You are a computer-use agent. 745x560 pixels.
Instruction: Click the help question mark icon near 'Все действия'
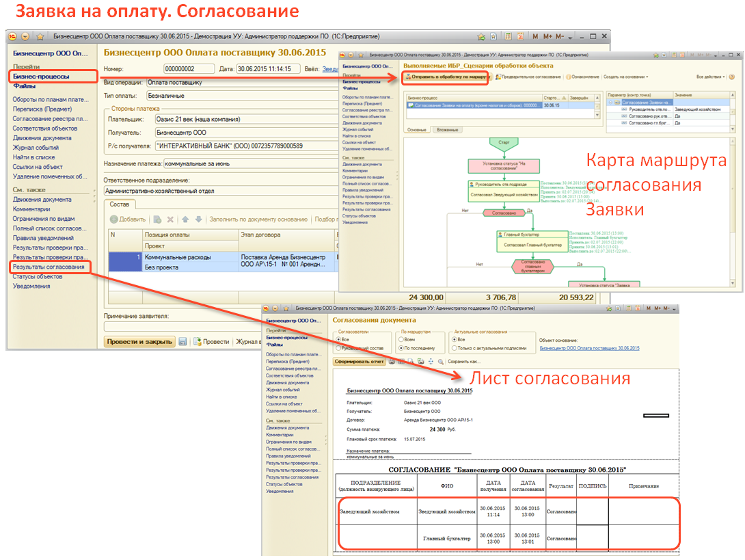click(733, 77)
